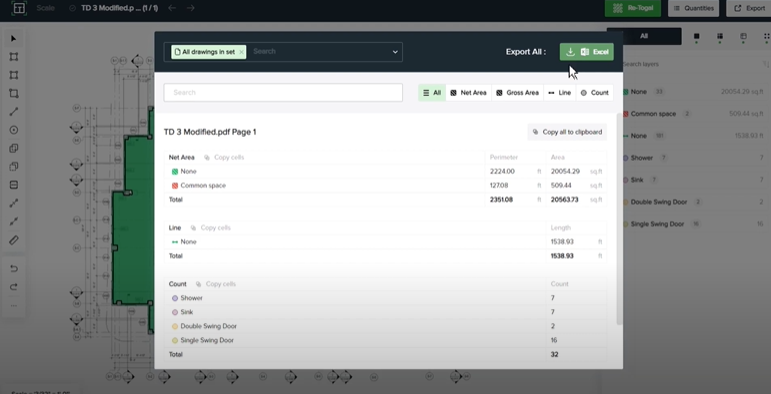
Task: Remove All drawings in set filter tag
Action: tap(241, 52)
